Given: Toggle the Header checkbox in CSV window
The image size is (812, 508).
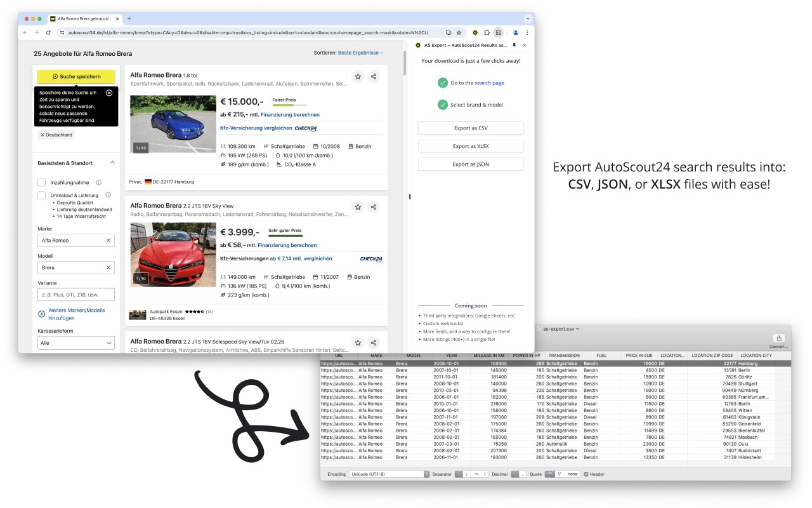Looking at the screenshot, I should [586, 474].
